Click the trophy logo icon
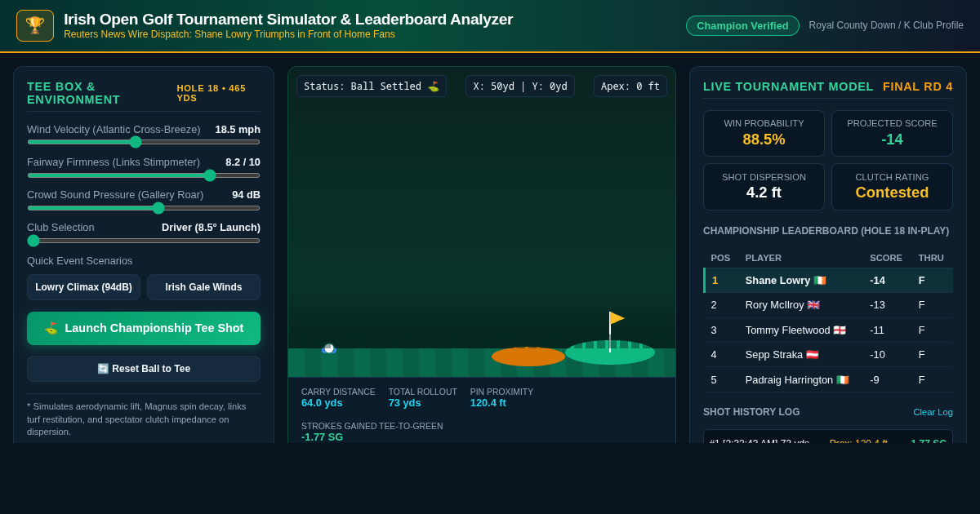 pos(35,25)
